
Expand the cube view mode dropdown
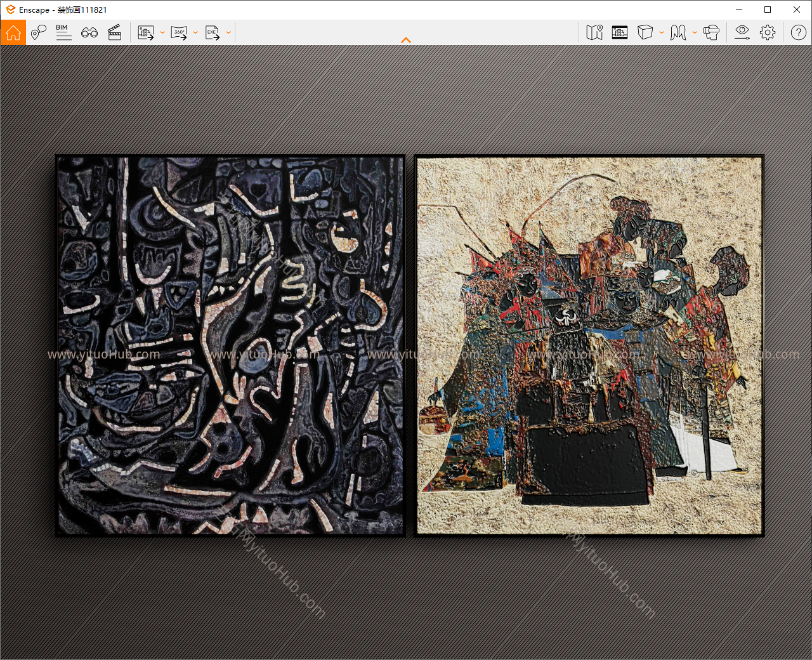(662, 32)
